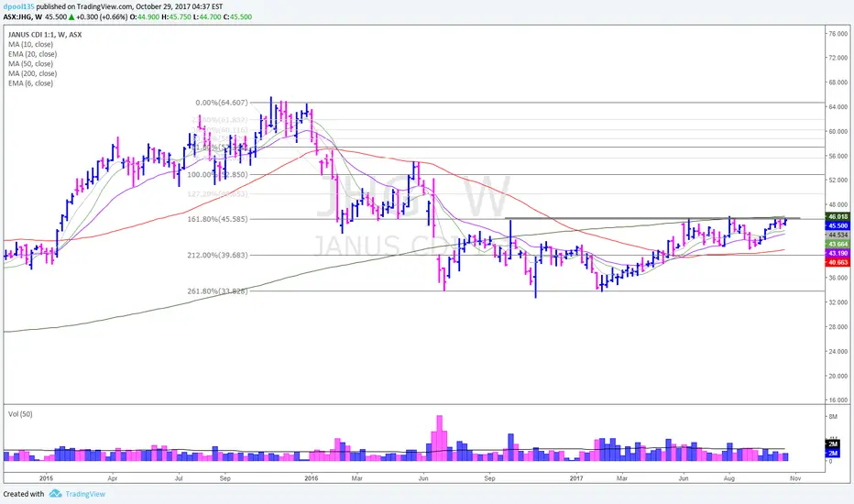
Task: Select the EMA (20, close) indicator legend
Action: click(33, 54)
